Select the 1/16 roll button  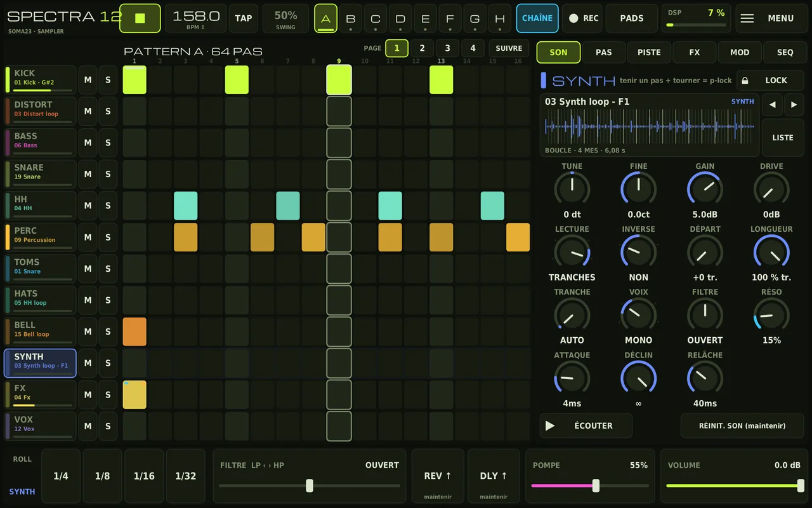coord(144,476)
